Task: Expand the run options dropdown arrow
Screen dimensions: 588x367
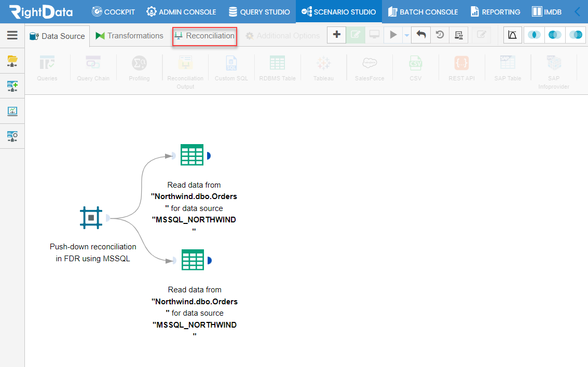Action: (406, 35)
